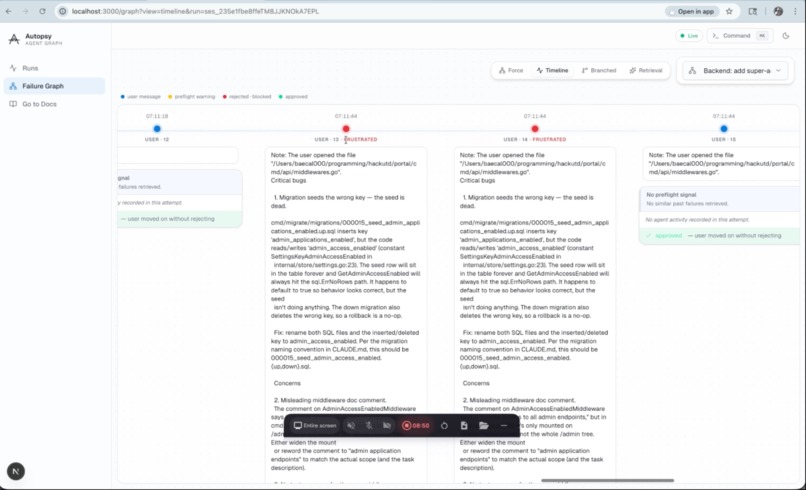Click 'No preflight signal' in USER 15 card
The height and width of the screenshot is (490, 806).
[x=671, y=195]
